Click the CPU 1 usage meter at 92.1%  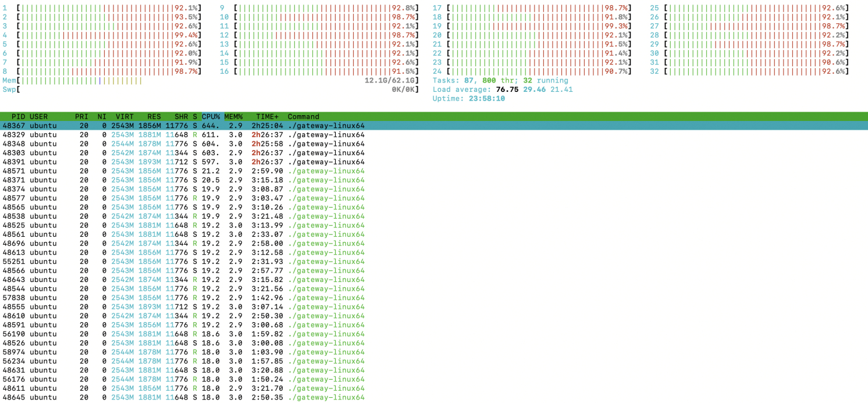tap(102, 8)
